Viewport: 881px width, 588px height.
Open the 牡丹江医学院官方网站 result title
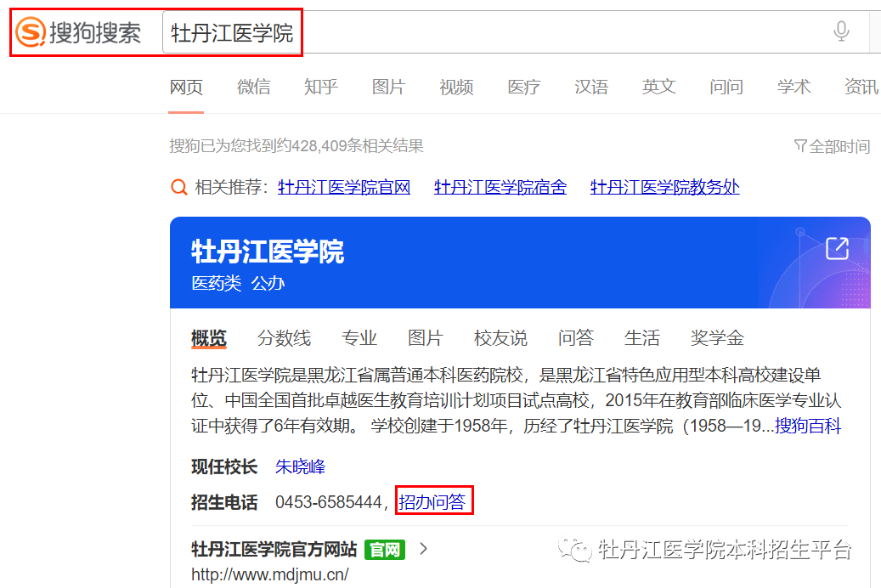point(274,549)
